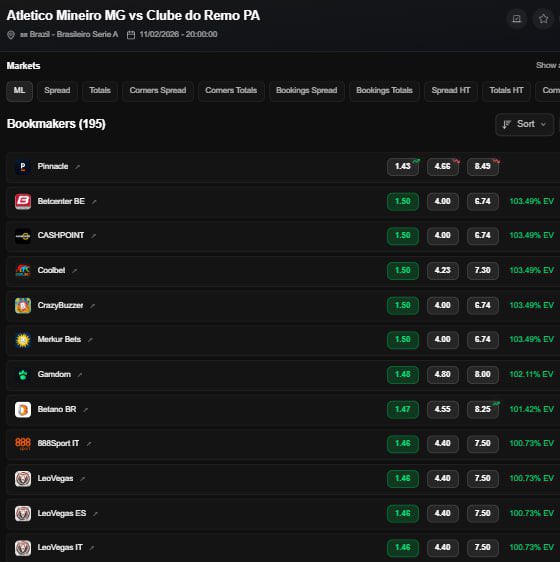Open the Bookings Spread tab
Viewport: 560px width, 562px height.
[x=307, y=91]
